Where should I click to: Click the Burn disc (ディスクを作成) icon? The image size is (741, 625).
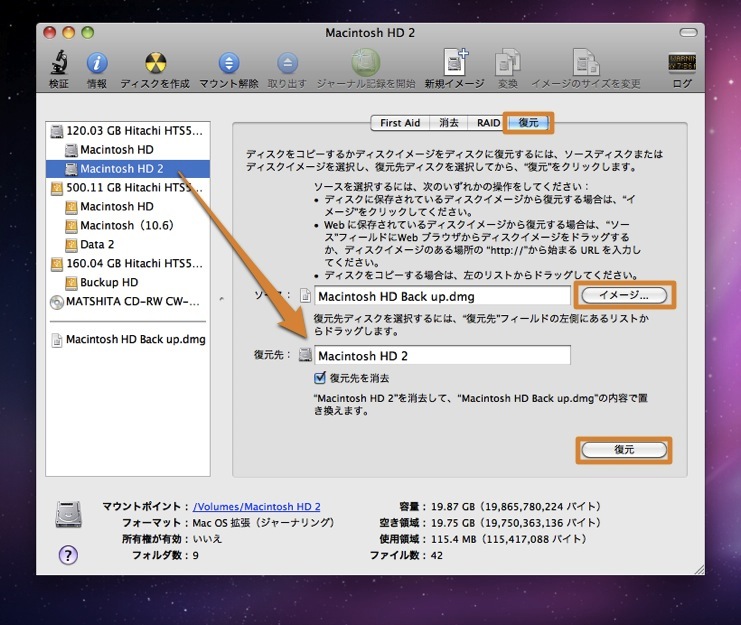(155, 62)
